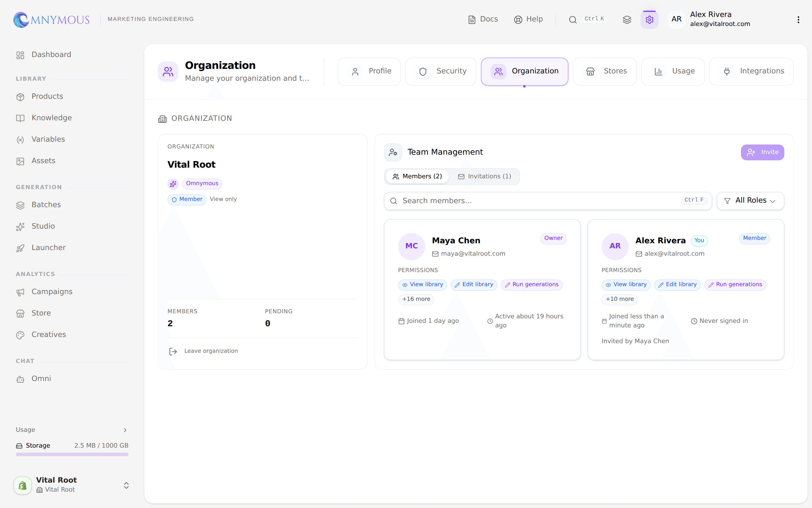Switch to the Security tab
The height and width of the screenshot is (508, 812).
point(441,71)
